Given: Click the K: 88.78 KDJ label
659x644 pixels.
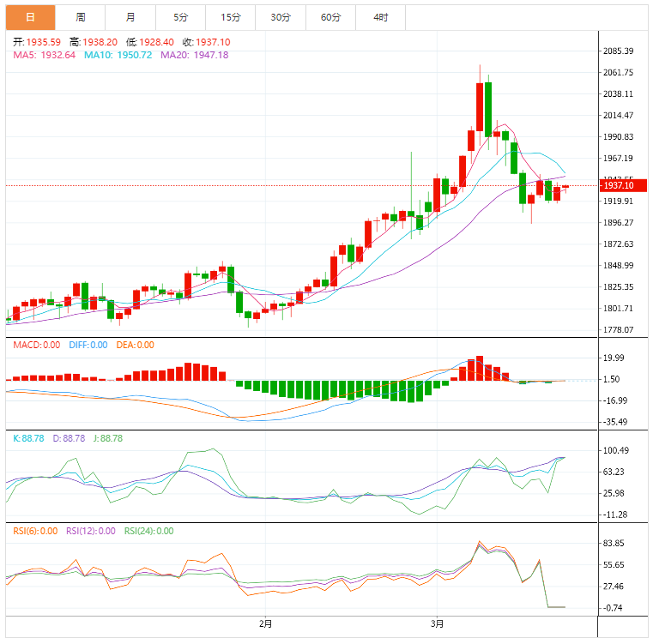Looking at the screenshot, I should coord(28,438).
